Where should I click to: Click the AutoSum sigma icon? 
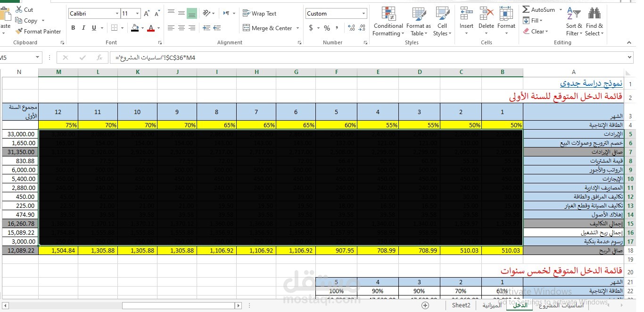[526, 9]
